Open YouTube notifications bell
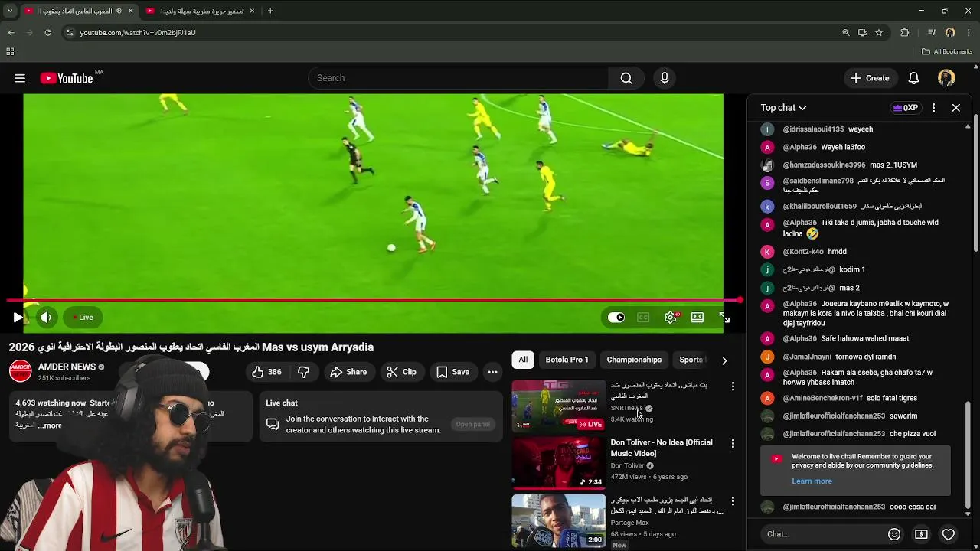980x551 pixels. click(x=913, y=78)
